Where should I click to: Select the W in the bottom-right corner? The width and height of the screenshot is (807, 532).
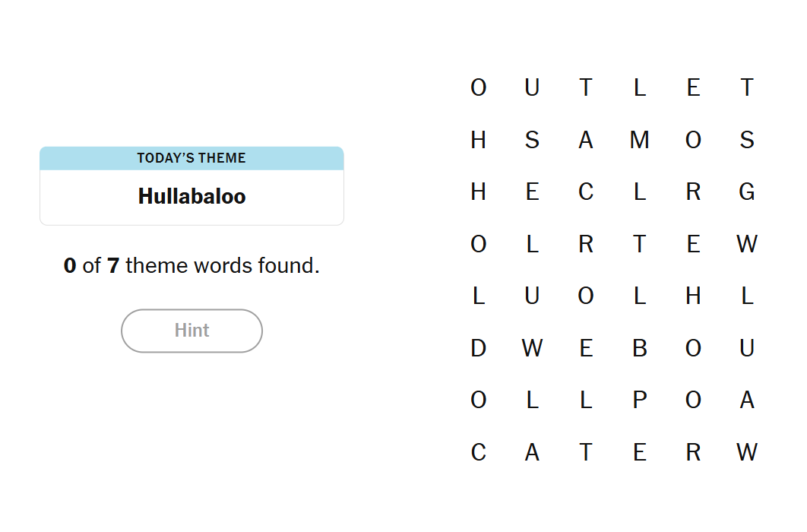tap(747, 452)
